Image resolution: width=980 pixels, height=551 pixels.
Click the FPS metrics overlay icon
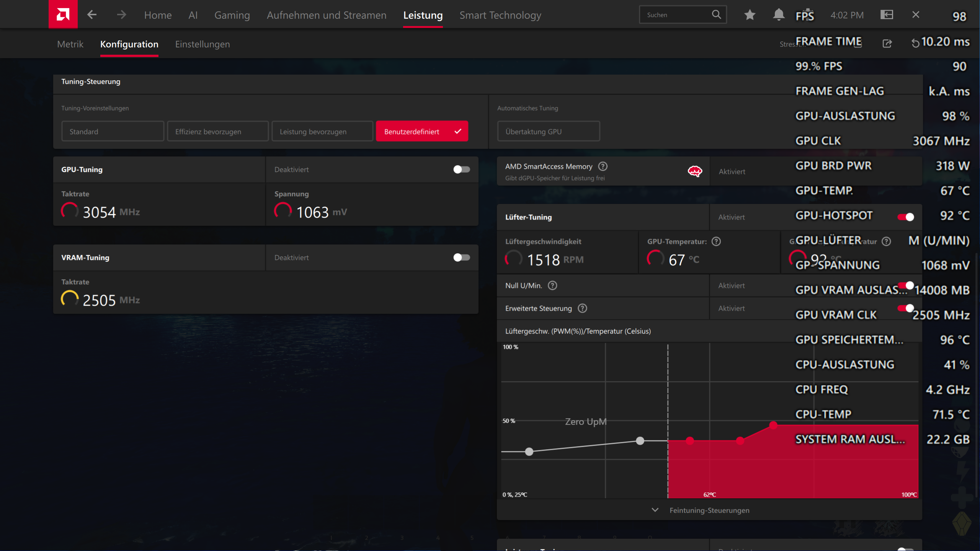tap(804, 15)
